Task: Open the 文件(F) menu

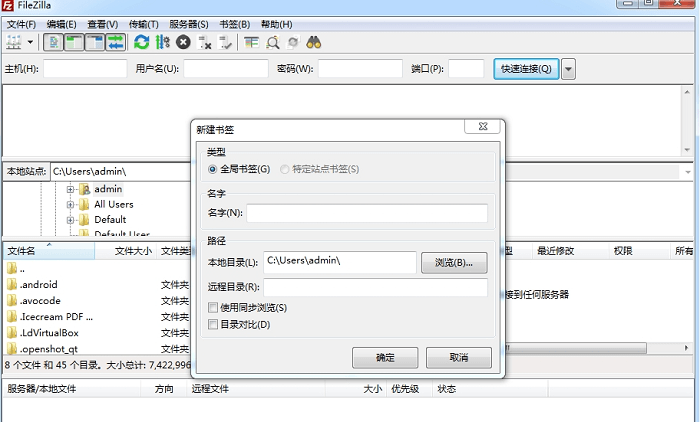Action: (x=21, y=24)
